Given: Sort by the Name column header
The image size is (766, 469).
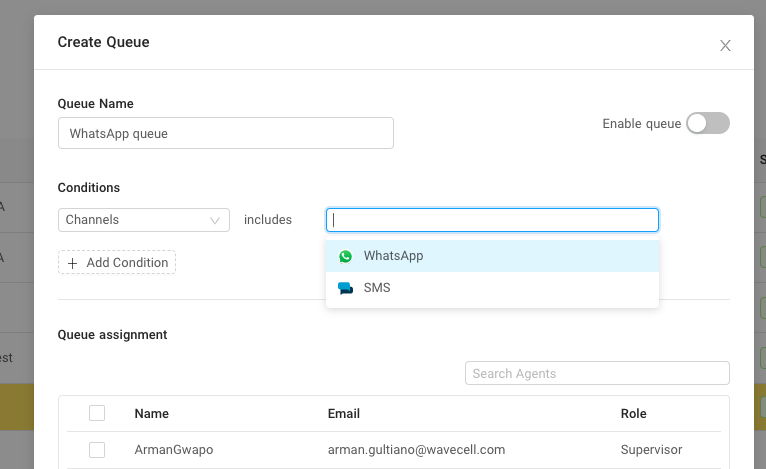Looking at the screenshot, I should pyautogui.click(x=152, y=413).
